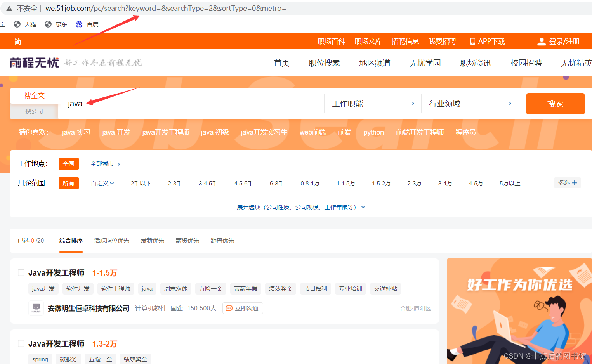This screenshot has width=592, height=364.
Task: Open 安徽明生恒卓科技有限公司 company page
Action: tap(89, 309)
